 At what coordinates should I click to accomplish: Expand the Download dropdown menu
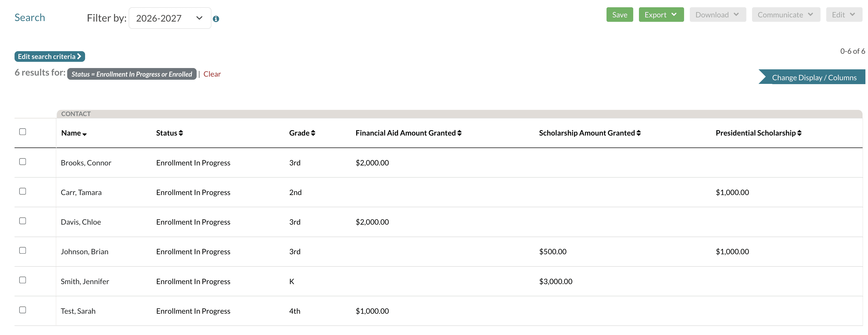[718, 15]
